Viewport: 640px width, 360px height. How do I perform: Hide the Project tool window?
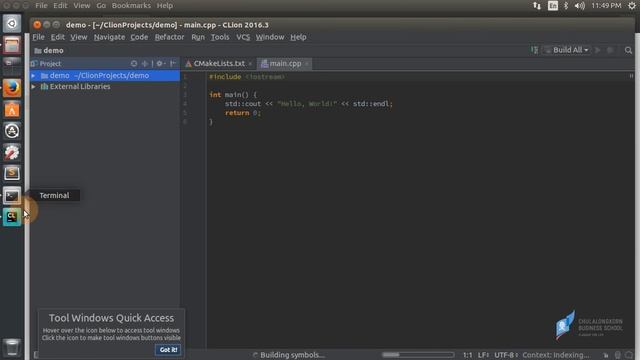point(173,64)
